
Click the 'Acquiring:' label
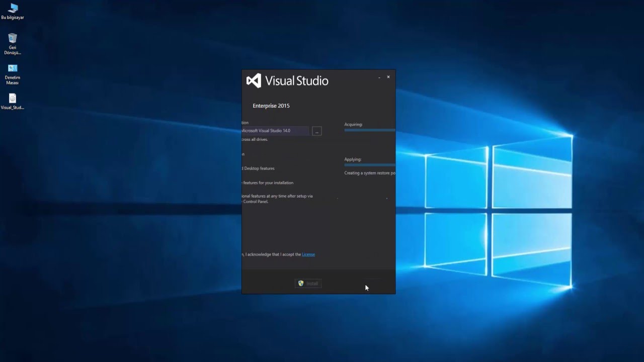pyautogui.click(x=353, y=124)
